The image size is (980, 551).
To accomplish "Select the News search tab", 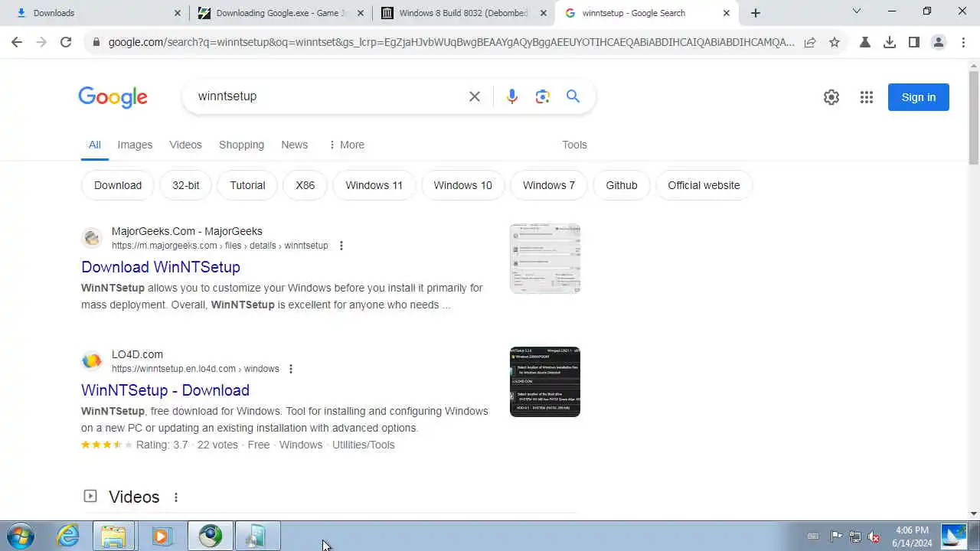I will (x=294, y=145).
